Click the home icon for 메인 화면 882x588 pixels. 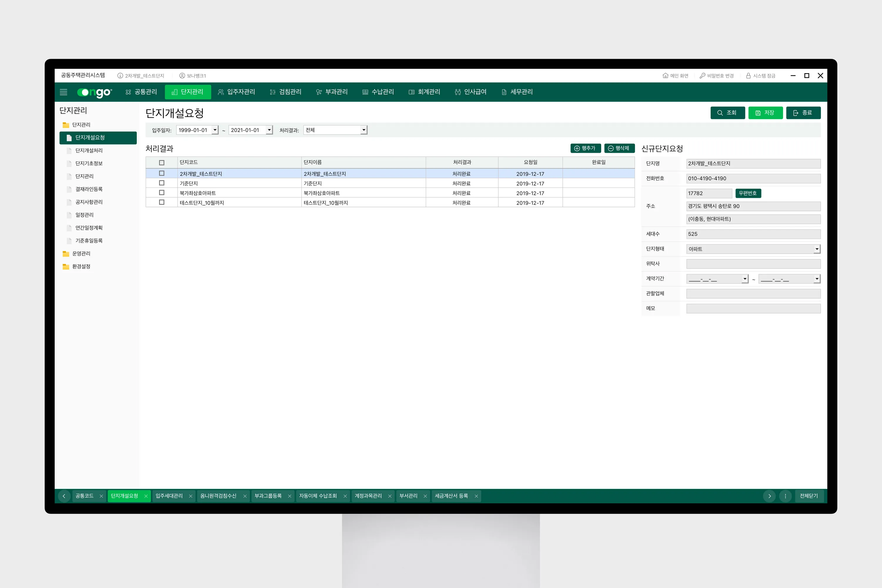tap(665, 76)
